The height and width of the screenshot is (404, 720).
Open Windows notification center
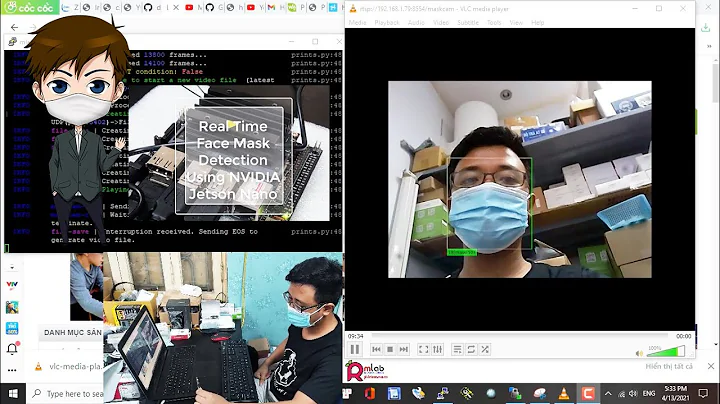703,393
